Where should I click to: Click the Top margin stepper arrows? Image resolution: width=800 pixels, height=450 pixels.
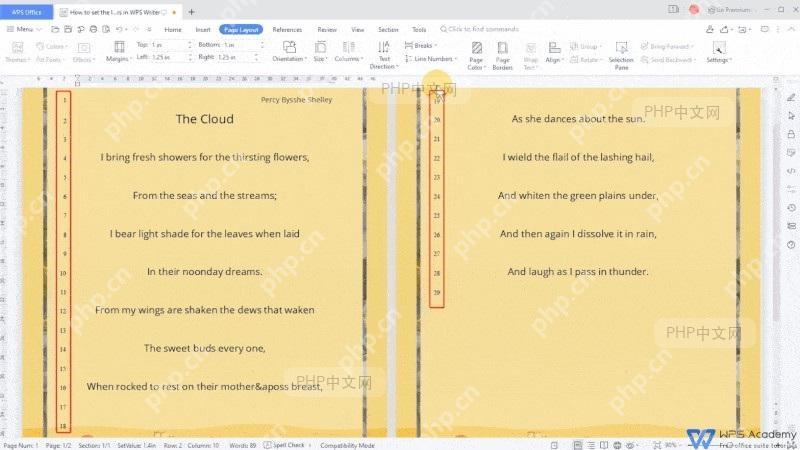(190, 45)
